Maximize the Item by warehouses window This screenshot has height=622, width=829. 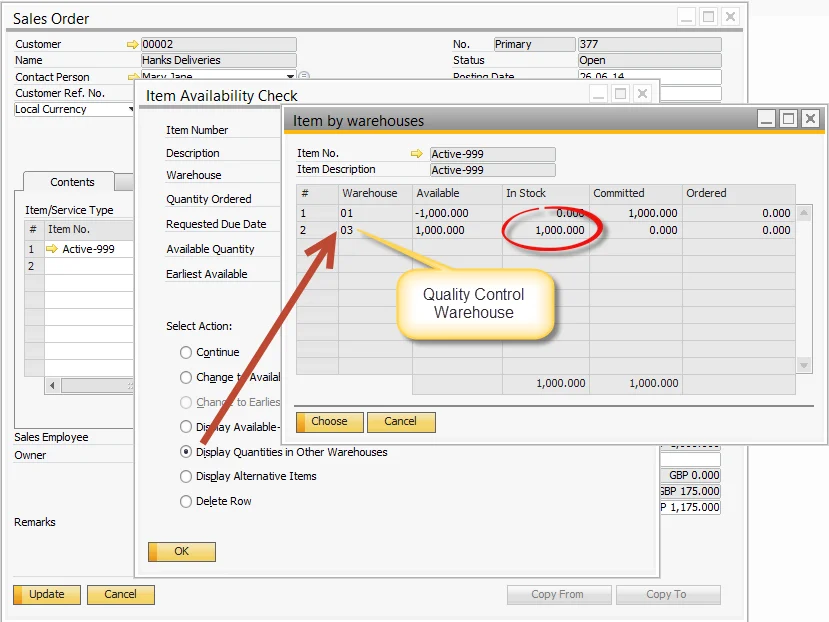tap(788, 118)
